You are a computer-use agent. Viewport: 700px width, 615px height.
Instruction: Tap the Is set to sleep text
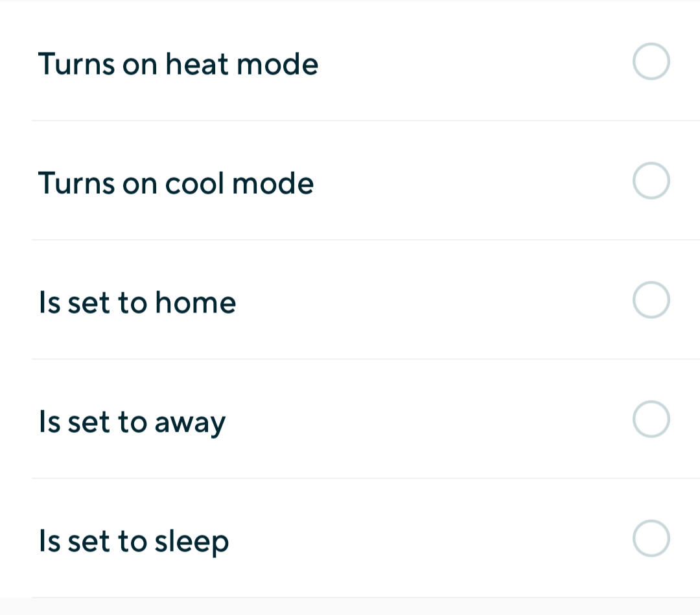[x=134, y=541]
